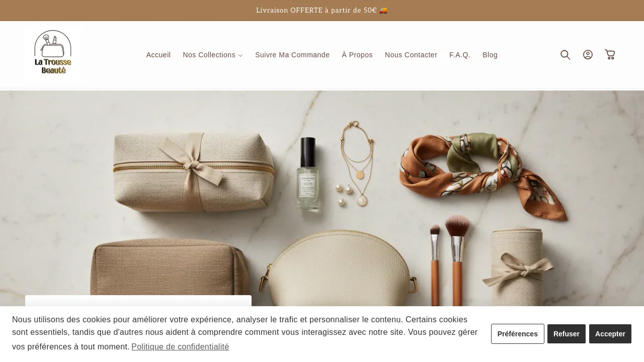Open the Nous Contacter page
Image resolution: width=644 pixels, height=362 pixels.
pyautogui.click(x=411, y=55)
